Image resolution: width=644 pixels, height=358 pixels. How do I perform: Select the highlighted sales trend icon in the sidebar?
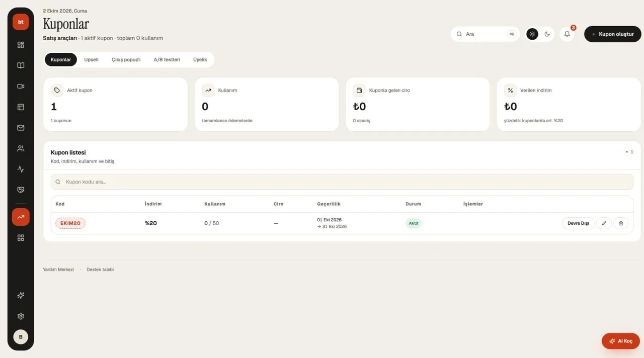point(21,217)
